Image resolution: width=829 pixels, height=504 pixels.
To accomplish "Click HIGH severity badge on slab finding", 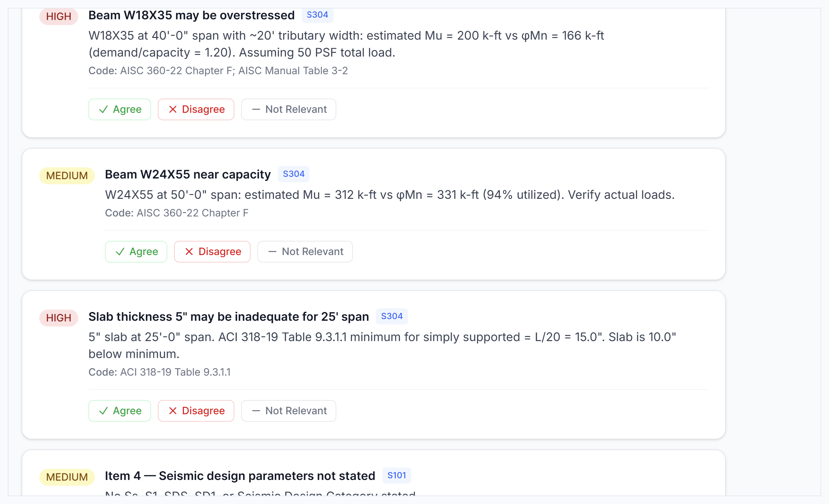I will pyautogui.click(x=59, y=318).
